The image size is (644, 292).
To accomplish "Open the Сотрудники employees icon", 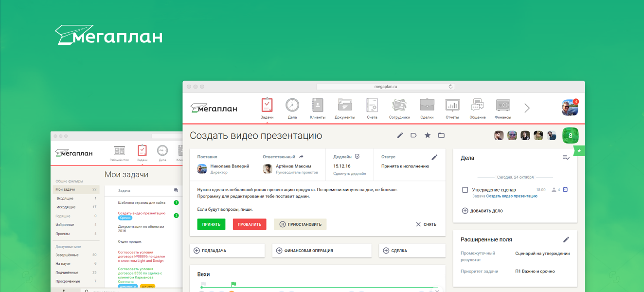I will pos(399,109).
